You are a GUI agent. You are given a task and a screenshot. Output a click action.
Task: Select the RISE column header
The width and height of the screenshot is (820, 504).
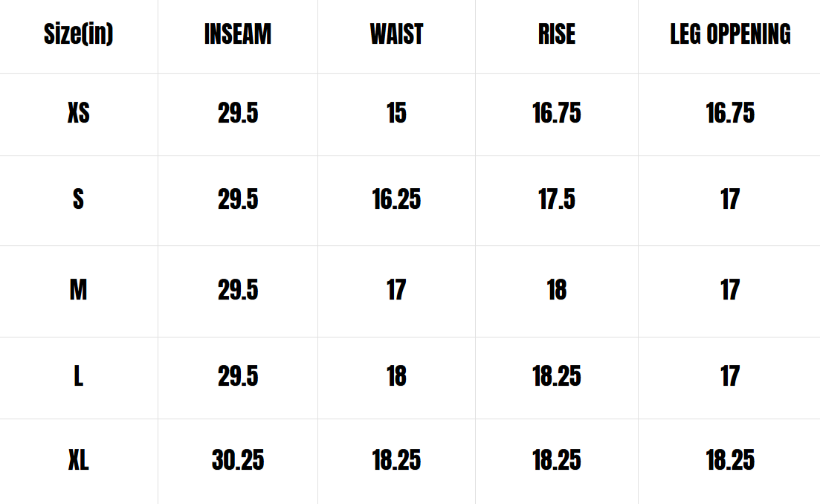[557, 34]
